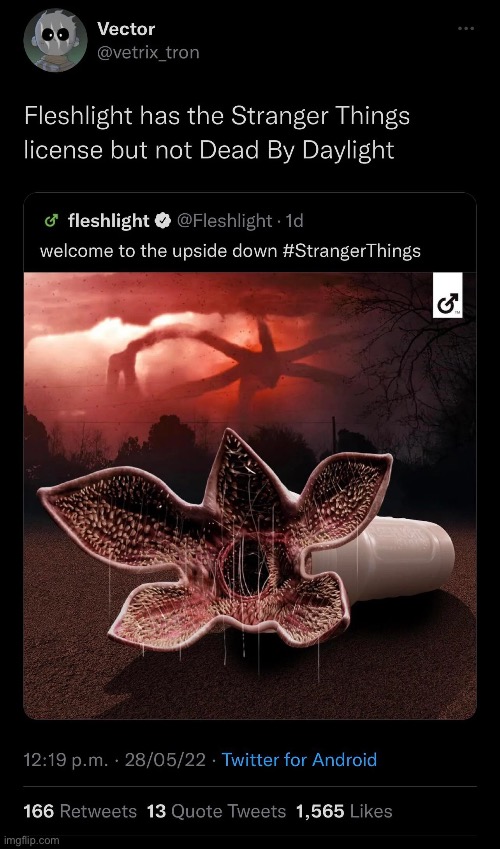Open the three-dot more options menu
Image resolution: width=500 pixels, height=849 pixels.
[x=466, y=28]
